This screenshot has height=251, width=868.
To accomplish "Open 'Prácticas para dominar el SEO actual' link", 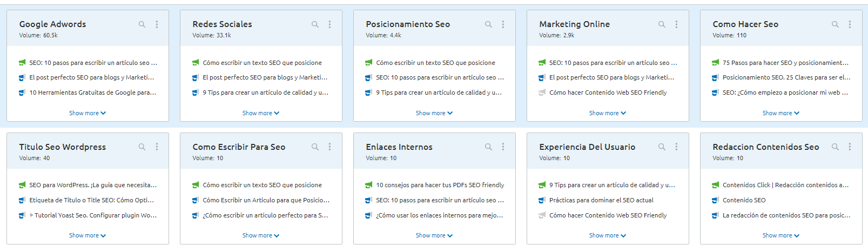I will click(601, 200).
